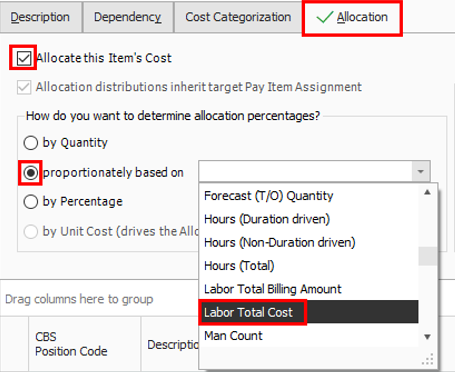Click the green checkmark on the Allocation tab
This screenshot has height=372, width=455.
click(324, 17)
